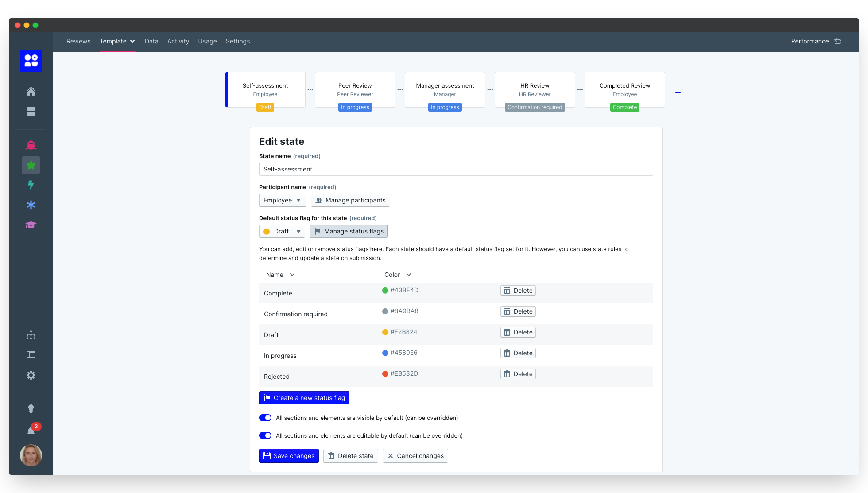868x493 pixels.
Task: Click the org chart sidebar icon
Action: 31,335
